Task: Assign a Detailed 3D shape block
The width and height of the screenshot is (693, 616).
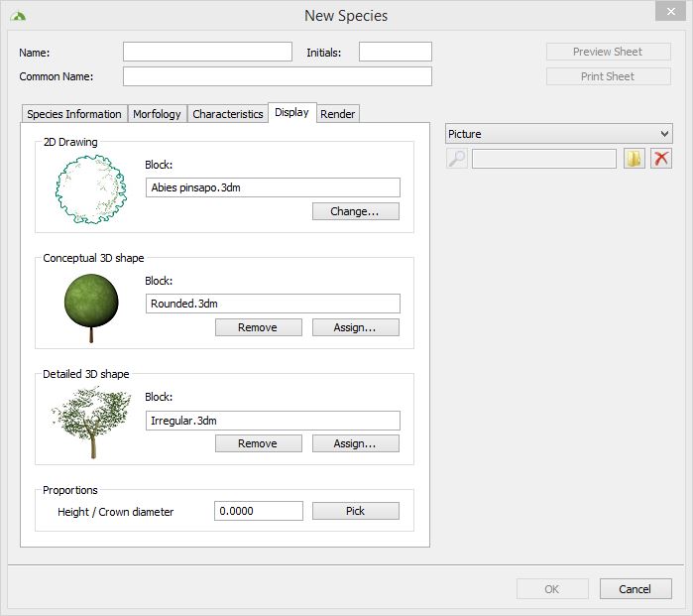Action: click(x=355, y=443)
